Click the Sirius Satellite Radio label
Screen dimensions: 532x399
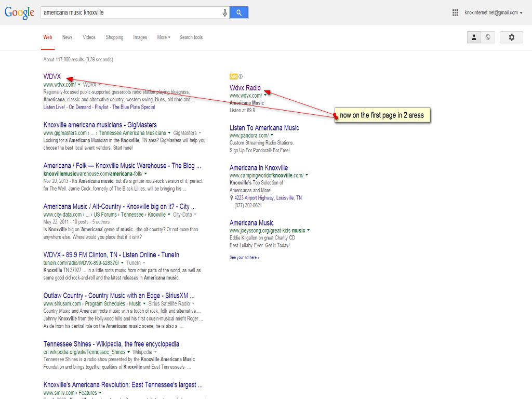[169, 303]
